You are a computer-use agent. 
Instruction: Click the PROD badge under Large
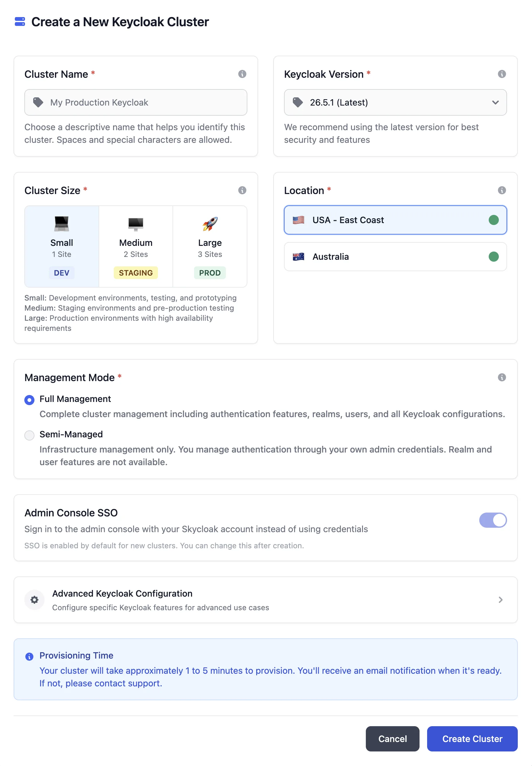point(210,273)
